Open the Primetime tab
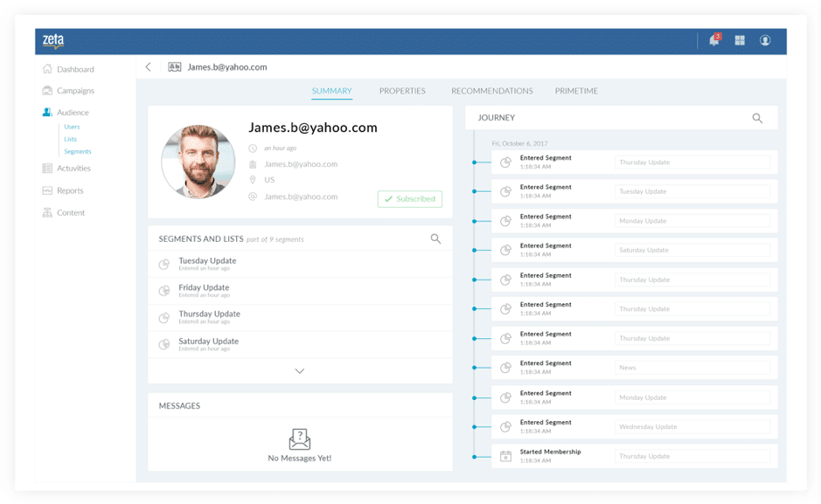 [x=576, y=91]
